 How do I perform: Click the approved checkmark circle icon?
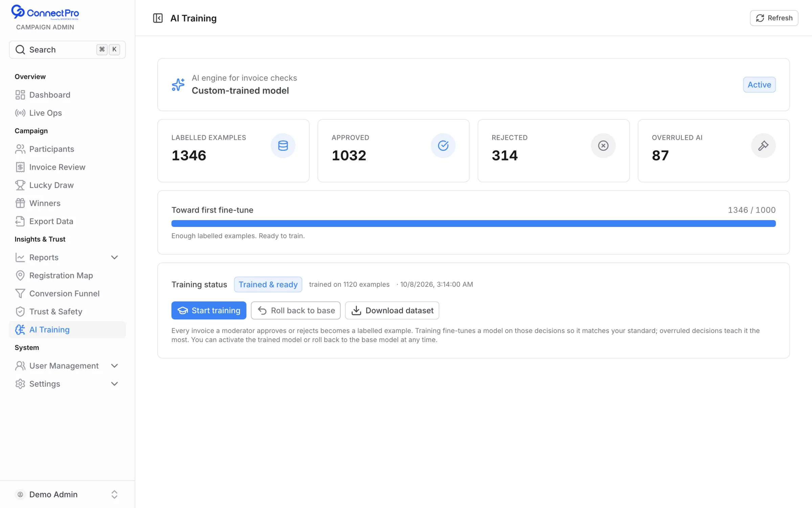click(x=443, y=146)
